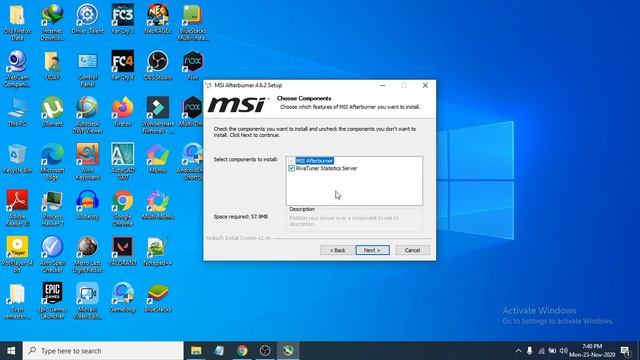This screenshot has height=360, width=640.
Task: Select Metro Last Light Redux icon
Action: [87, 255]
